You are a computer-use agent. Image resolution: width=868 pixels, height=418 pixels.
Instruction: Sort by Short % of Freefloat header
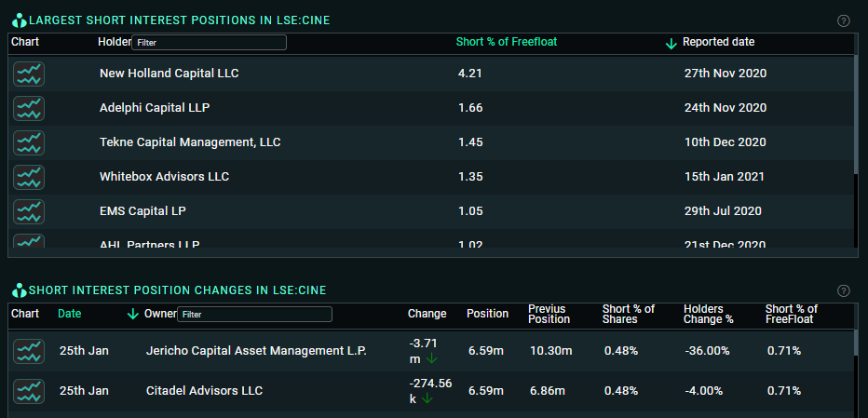[506, 42]
